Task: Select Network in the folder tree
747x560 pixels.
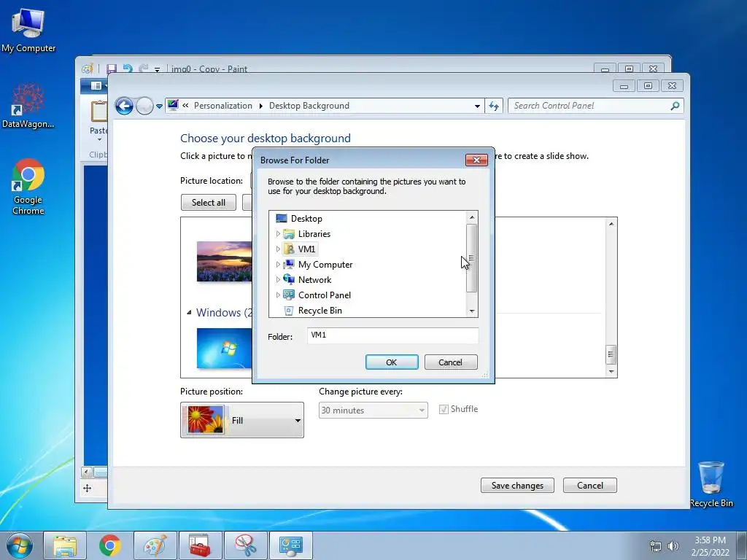Action: tap(314, 279)
